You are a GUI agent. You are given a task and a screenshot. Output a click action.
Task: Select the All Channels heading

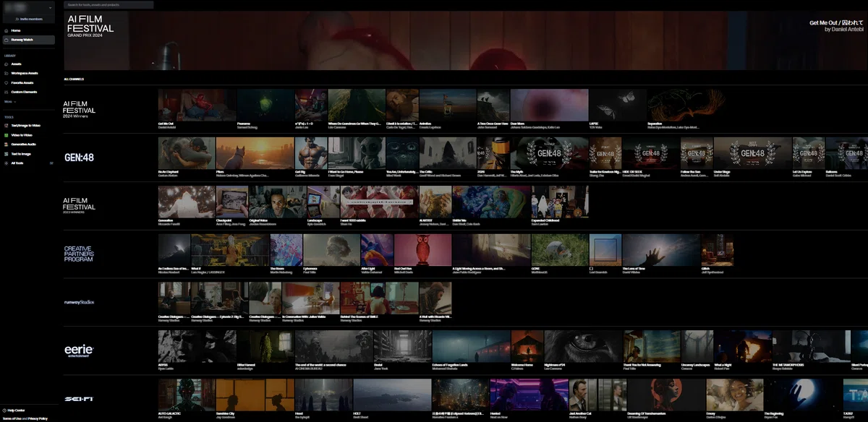pos(74,79)
